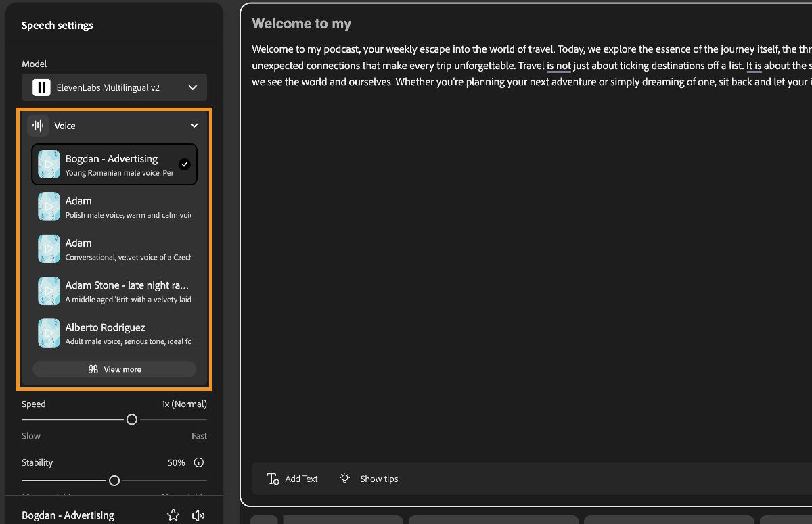This screenshot has width=812, height=524.
Task: Play the preview for Bogdan - Advertising voice
Action: [x=48, y=164]
